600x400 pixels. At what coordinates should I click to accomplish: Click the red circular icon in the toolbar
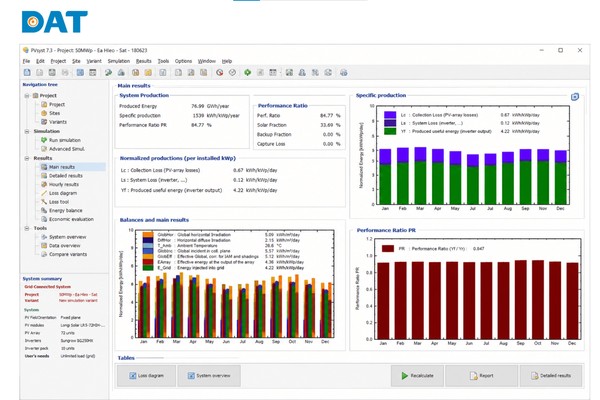pos(219,72)
